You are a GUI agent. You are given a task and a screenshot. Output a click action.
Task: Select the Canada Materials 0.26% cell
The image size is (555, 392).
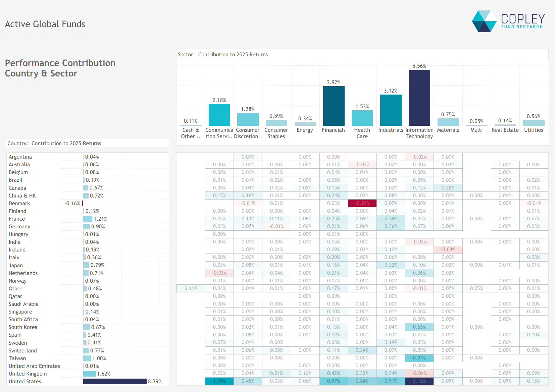[448, 188]
